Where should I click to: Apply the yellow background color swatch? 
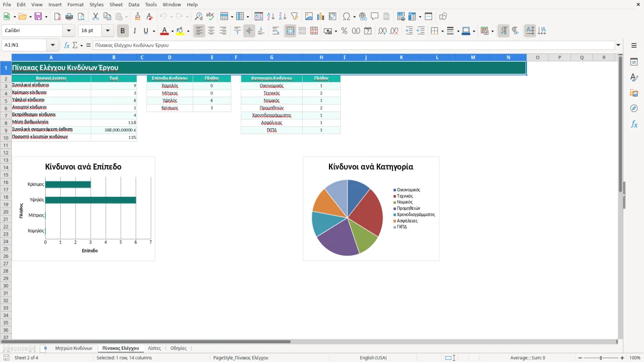pos(180,31)
